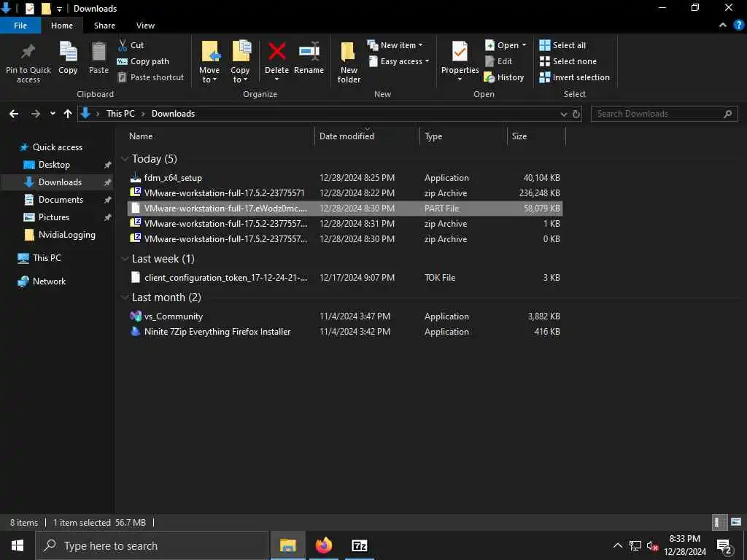Open the address bar history dropdown
Image resolution: width=747 pixels, height=560 pixels.
coord(564,114)
